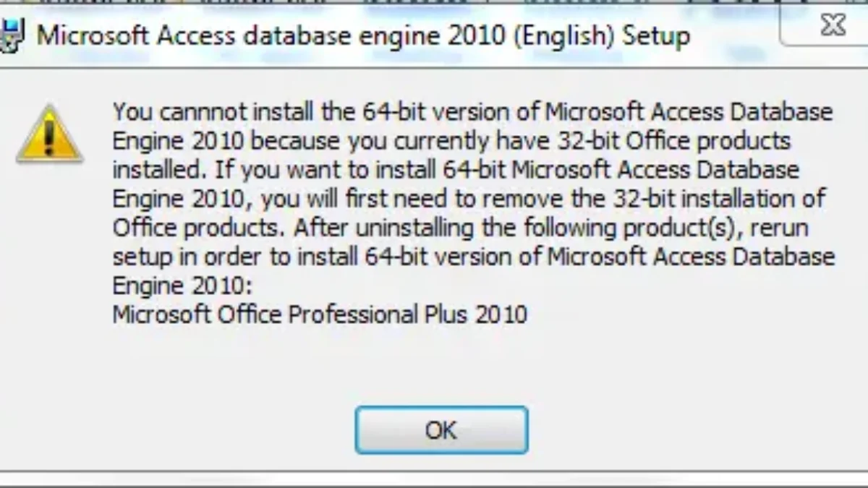Click the "Engine 2010:" line ending with a colon
The width and height of the screenshot is (868, 488).
coord(182,286)
